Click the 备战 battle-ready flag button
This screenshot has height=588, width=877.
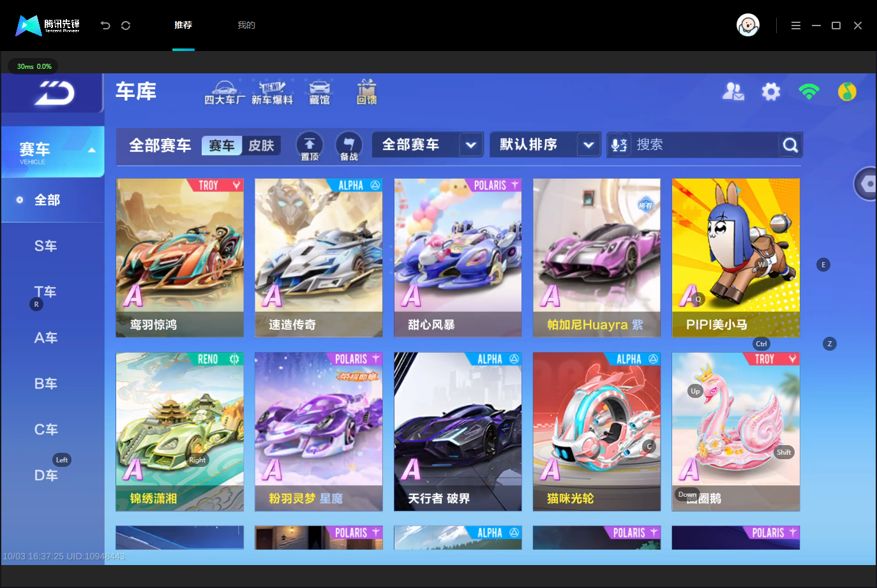pos(349,146)
